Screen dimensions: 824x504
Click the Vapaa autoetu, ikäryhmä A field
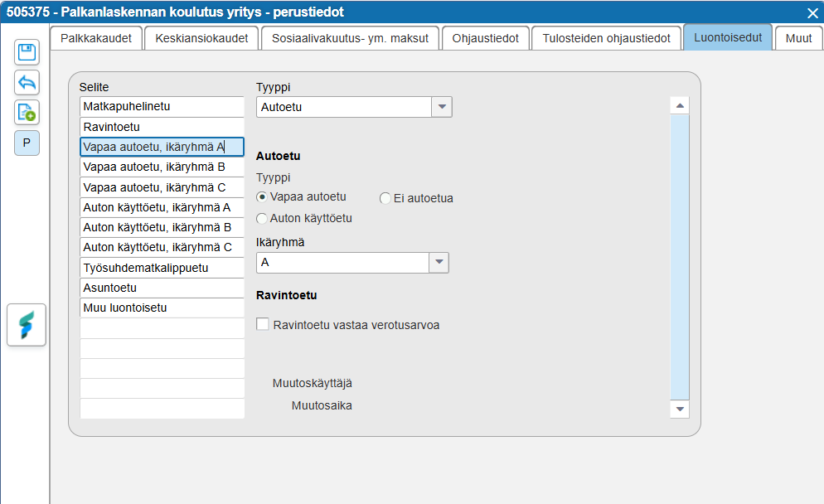(162, 148)
